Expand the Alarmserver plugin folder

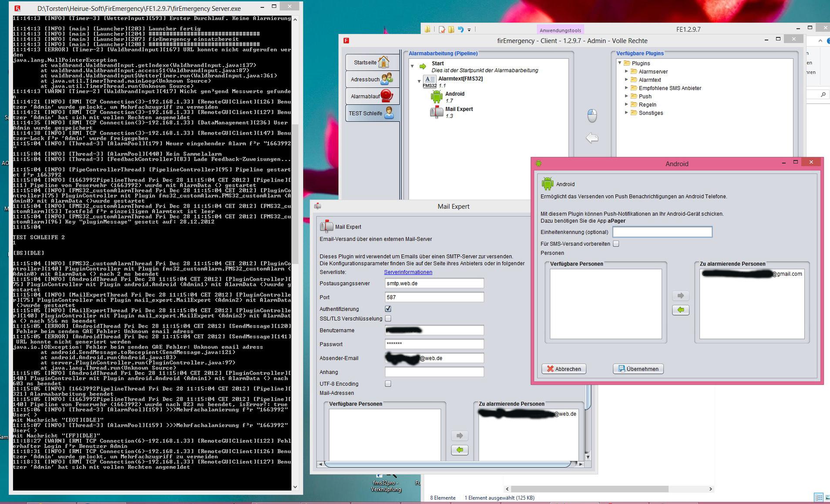[626, 71]
